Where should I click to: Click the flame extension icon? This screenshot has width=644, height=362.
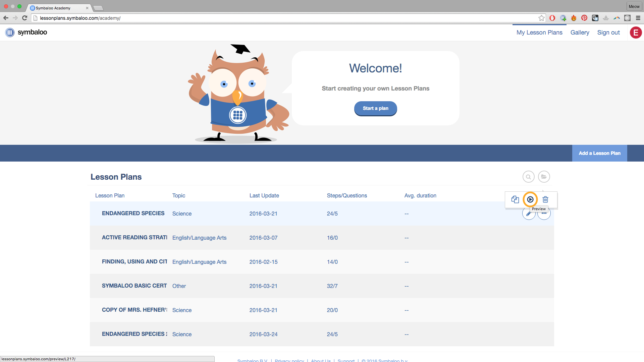574,18
